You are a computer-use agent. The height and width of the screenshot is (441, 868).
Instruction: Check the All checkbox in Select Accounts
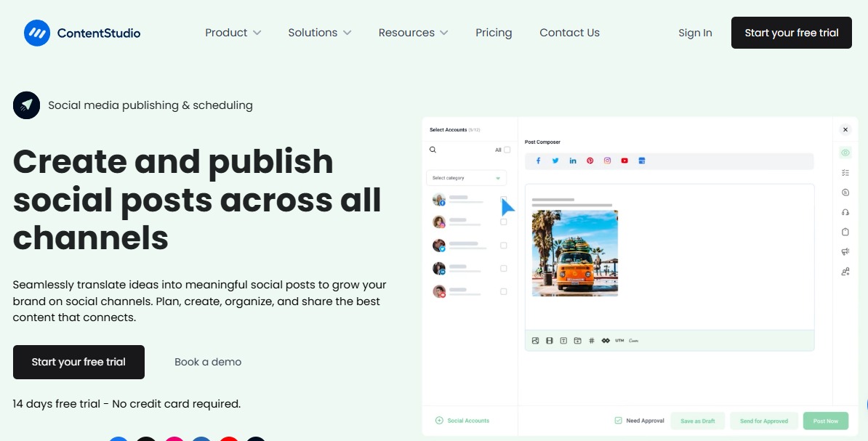[506, 150]
